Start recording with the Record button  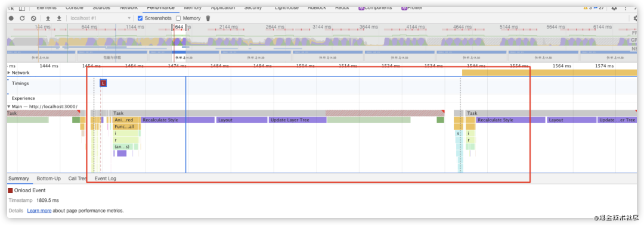11,18
